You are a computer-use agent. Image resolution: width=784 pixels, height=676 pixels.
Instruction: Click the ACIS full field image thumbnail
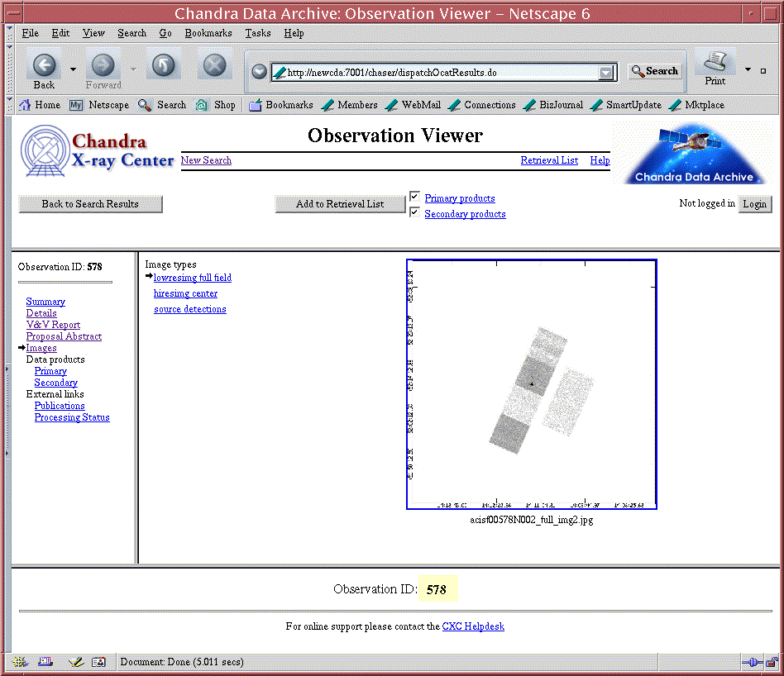coord(531,384)
